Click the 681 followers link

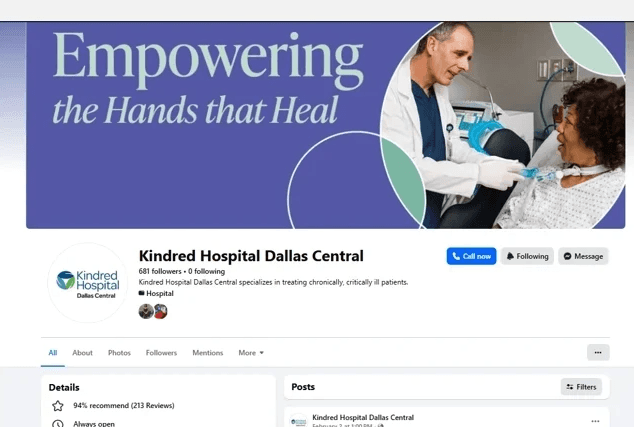coord(160,271)
